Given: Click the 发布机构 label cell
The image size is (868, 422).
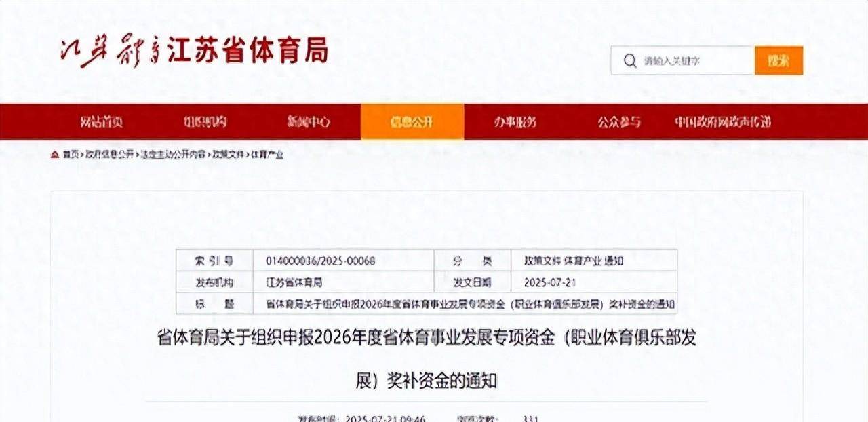Looking at the screenshot, I should pos(215,282).
